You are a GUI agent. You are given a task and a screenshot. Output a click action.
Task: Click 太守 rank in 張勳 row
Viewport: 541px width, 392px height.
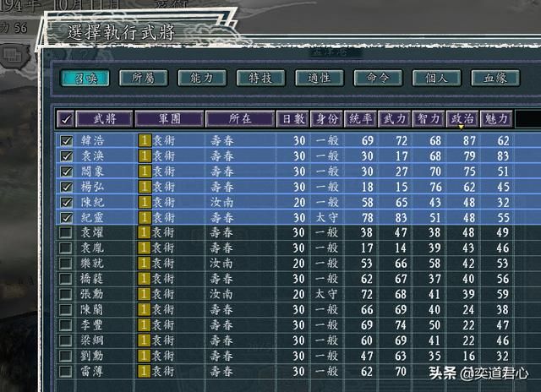[x=325, y=294]
